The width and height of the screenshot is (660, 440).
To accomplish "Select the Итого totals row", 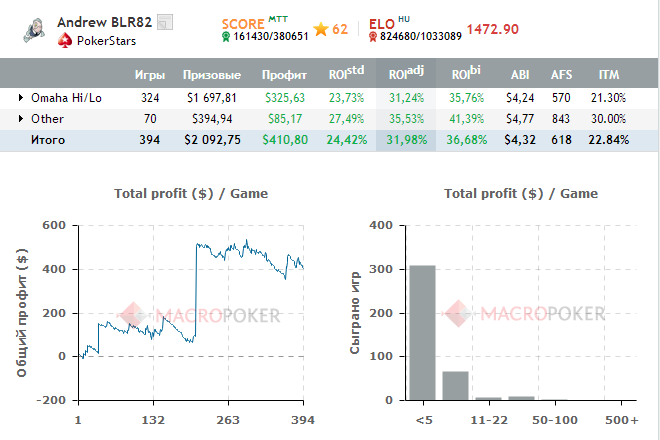I will pos(47,140).
